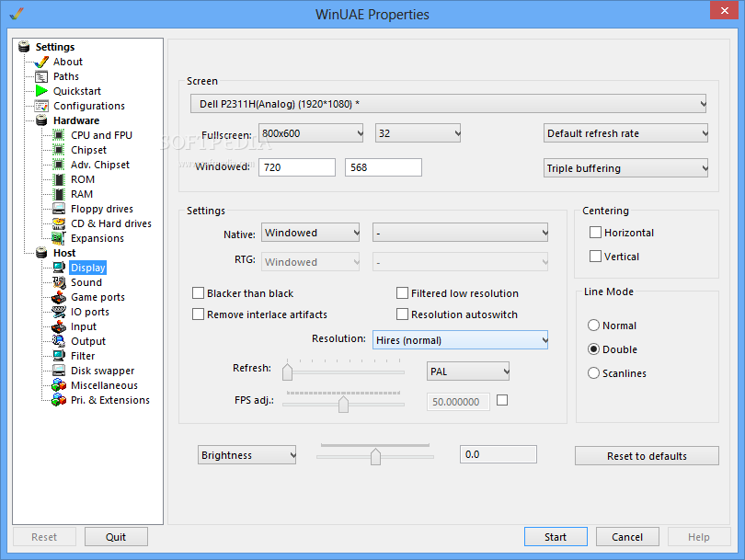The height and width of the screenshot is (560, 745).
Task: Open the 800x600 fullscreen resolution dropdown
Action: (311, 133)
